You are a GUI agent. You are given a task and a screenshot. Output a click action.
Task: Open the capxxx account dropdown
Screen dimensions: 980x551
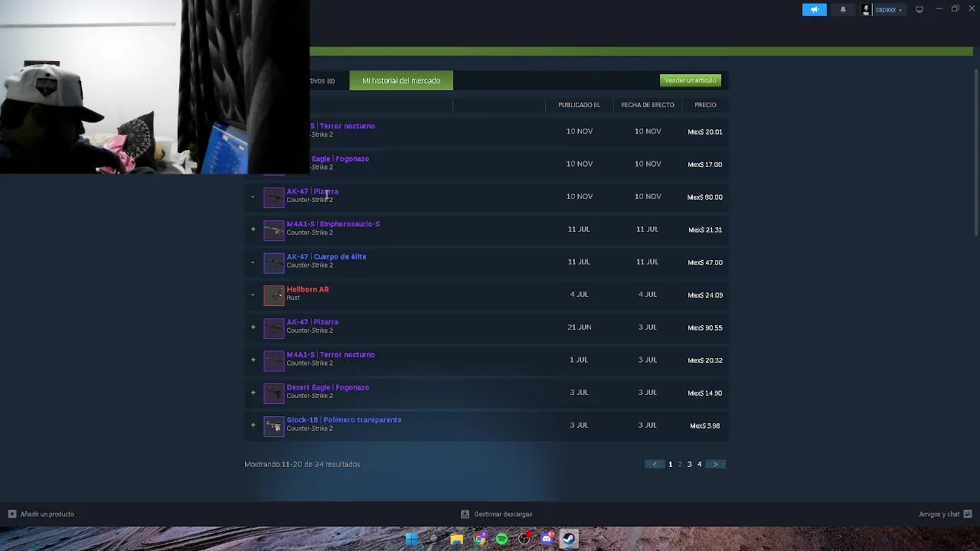(889, 10)
